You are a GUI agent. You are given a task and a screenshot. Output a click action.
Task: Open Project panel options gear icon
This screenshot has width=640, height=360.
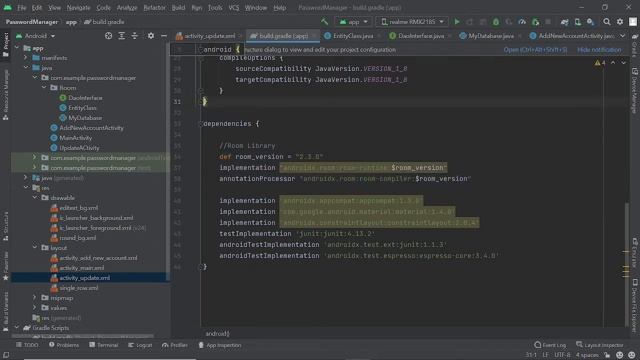[151, 36]
